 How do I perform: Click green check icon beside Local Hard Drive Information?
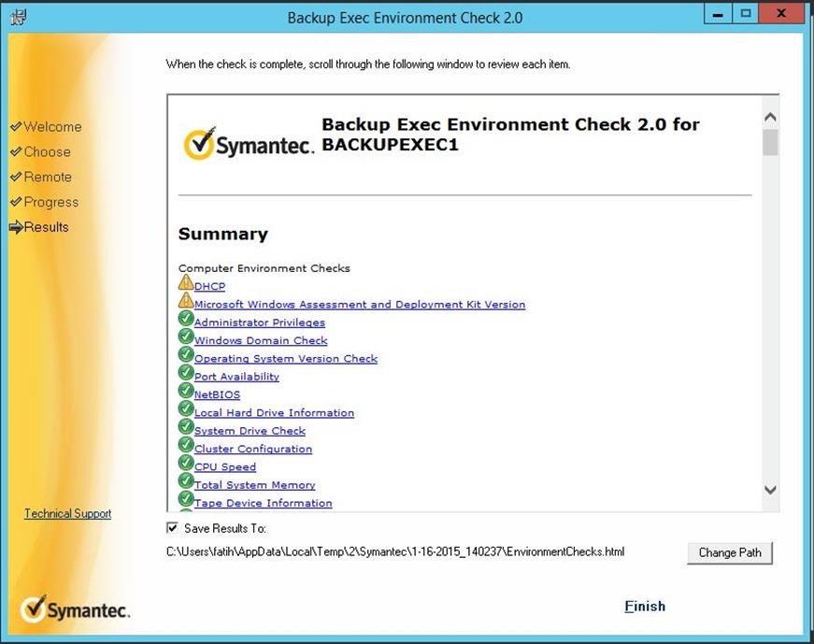[186, 408]
